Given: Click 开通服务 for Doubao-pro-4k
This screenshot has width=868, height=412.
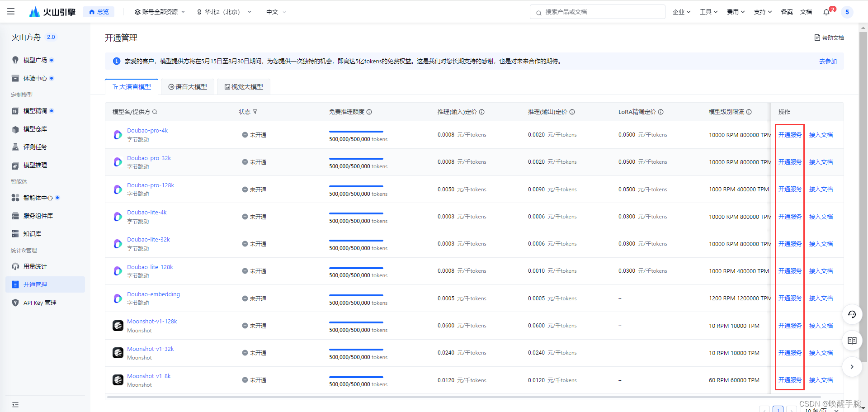Looking at the screenshot, I should point(789,134).
